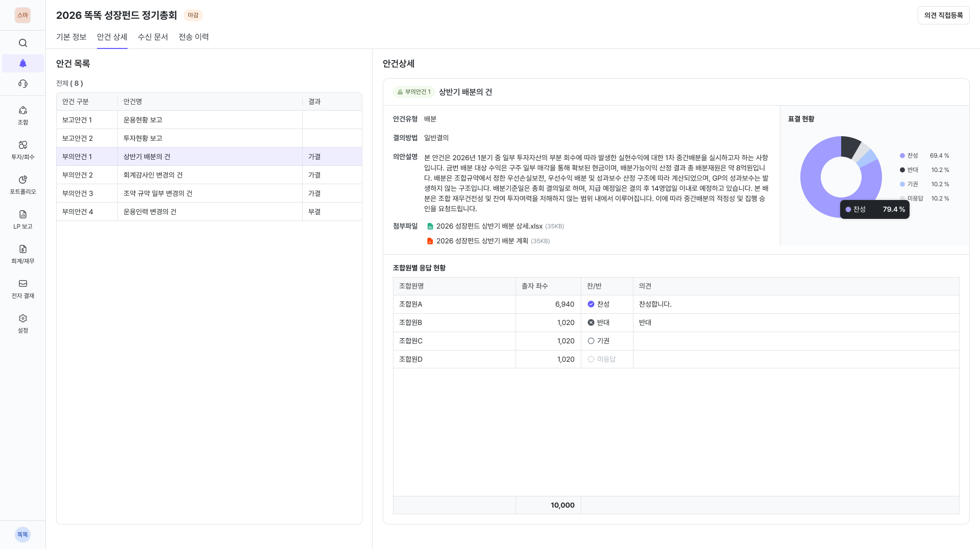
Task: Open the 전송 이력 tab
Action: [x=193, y=37]
